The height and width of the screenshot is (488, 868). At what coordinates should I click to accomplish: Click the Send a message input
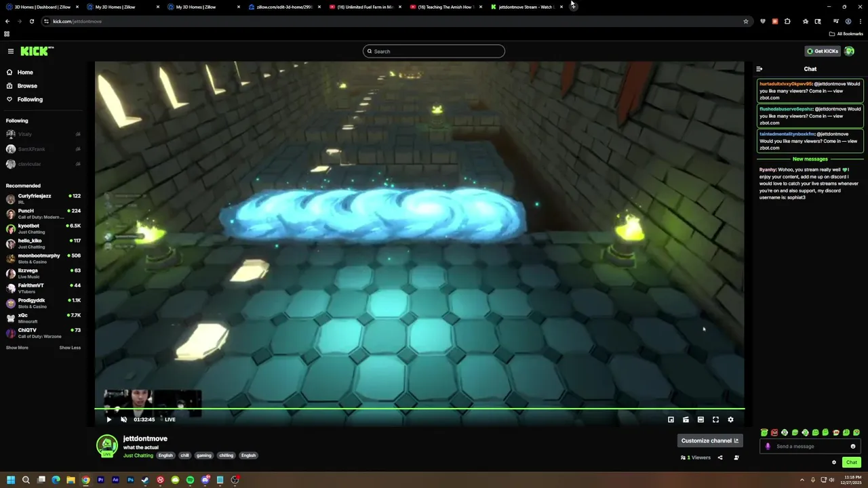pyautogui.click(x=810, y=447)
